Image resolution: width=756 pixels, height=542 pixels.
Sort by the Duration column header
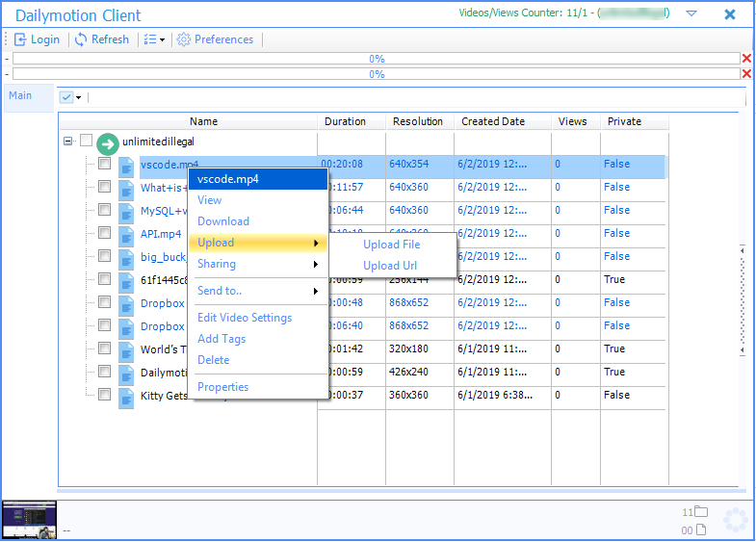tap(352, 121)
